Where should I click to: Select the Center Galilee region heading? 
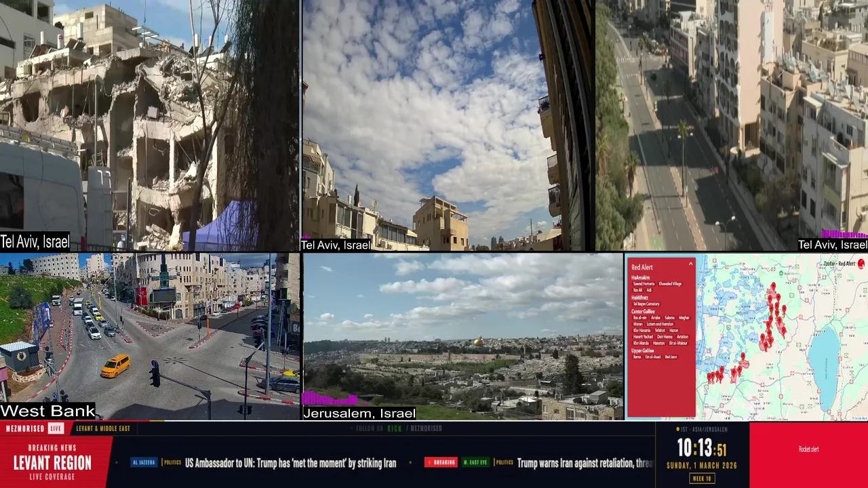(x=643, y=312)
